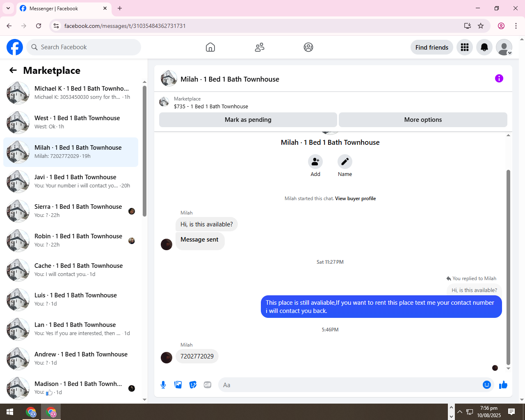Open the Lan conversation
Image resolution: width=525 pixels, height=420 pixels.
71,329
